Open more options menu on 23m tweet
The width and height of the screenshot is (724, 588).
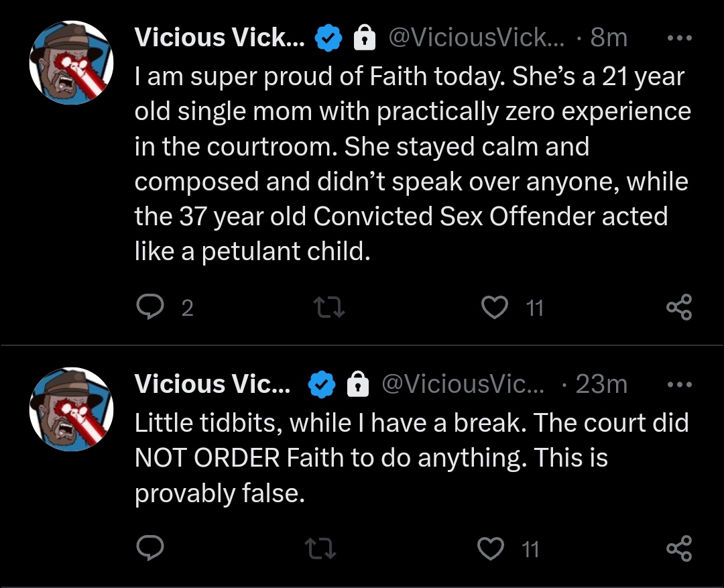click(680, 384)
